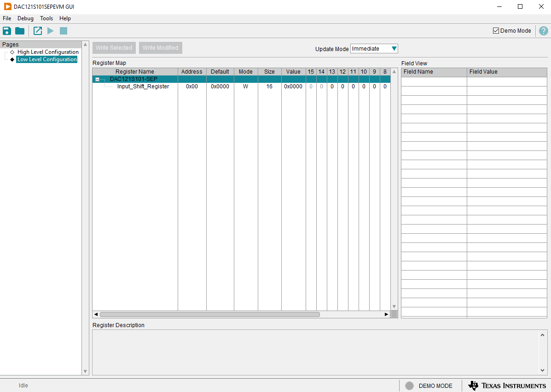
Task: Select the High Level Configuration page
Action: (48, 52)
